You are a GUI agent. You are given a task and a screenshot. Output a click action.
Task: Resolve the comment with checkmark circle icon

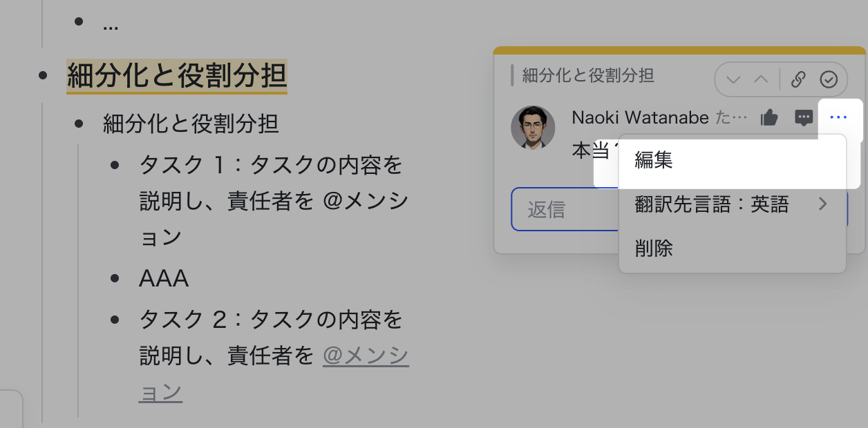coord(829,80)
